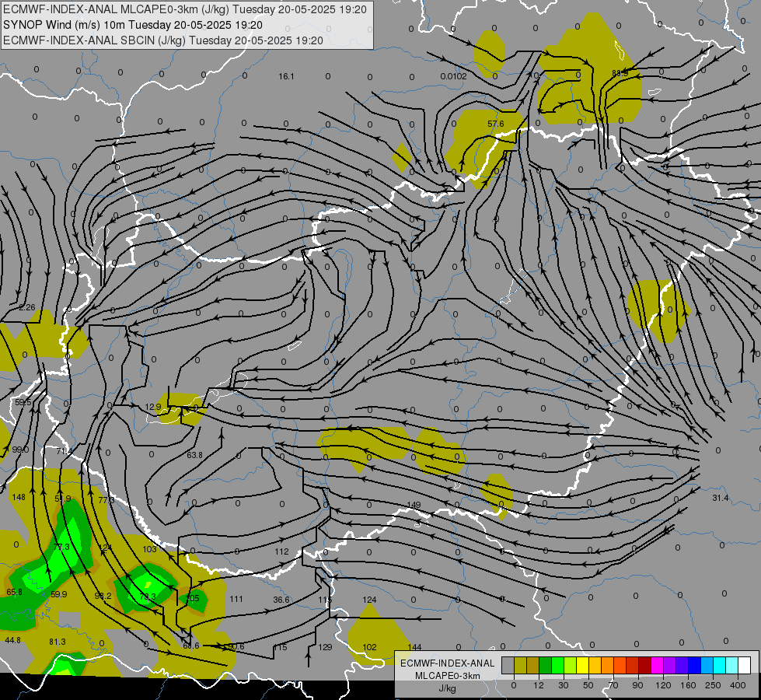Click the map value 2.26
This screenshot has width=761, height=700.
coord(27,307)
